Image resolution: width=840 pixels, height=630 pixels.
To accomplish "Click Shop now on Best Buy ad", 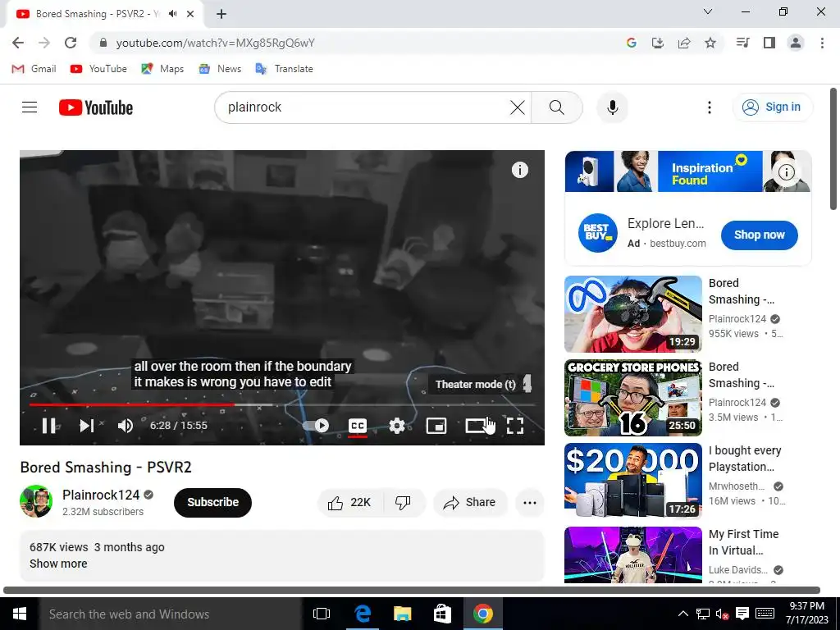I will click(x=759, y=235).
